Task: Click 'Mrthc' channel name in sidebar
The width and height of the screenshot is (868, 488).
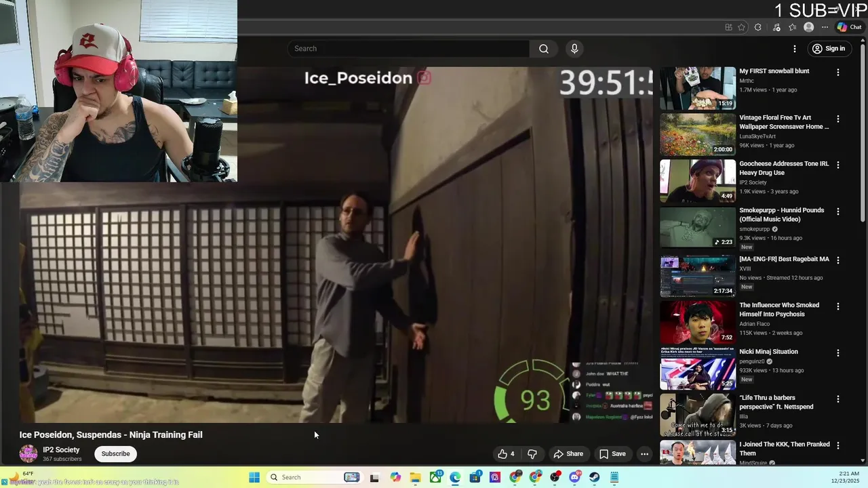Action: [747, 81]
